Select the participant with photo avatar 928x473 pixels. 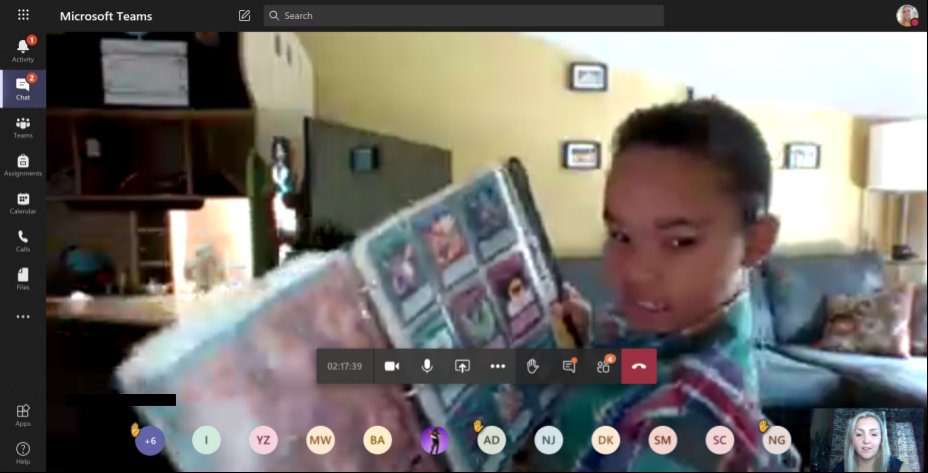(x=434, y=440)
